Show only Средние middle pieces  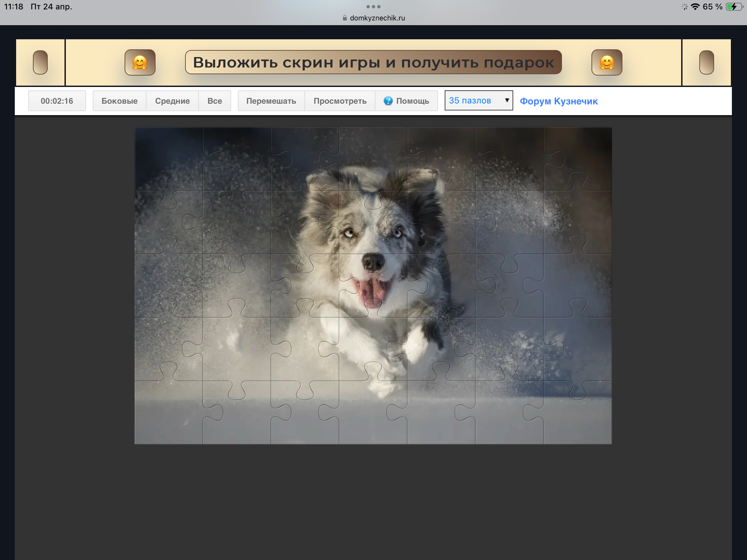pyautogui.click(x=172, y=101)
